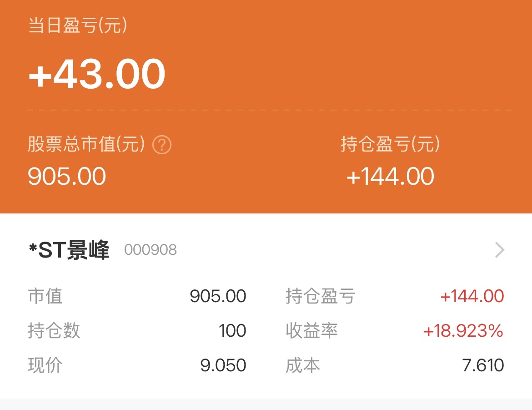Screen dimensions: 532x410
Task: Click the cost value 7.610
Action: tap(483, 365)
